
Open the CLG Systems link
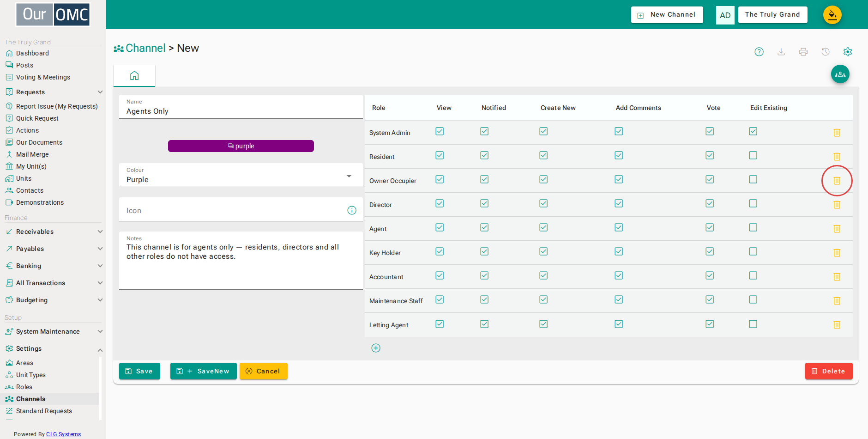[64, 434]
